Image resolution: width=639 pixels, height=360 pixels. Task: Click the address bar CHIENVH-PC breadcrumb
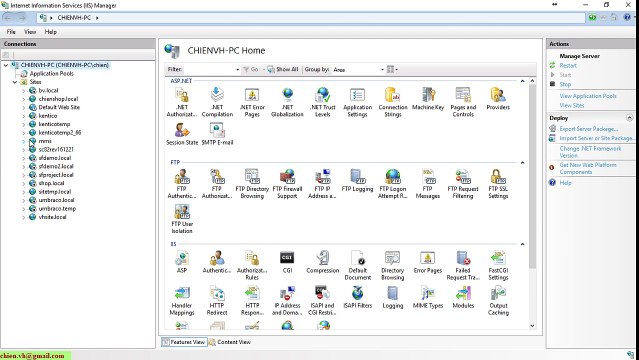coord(74,18)
